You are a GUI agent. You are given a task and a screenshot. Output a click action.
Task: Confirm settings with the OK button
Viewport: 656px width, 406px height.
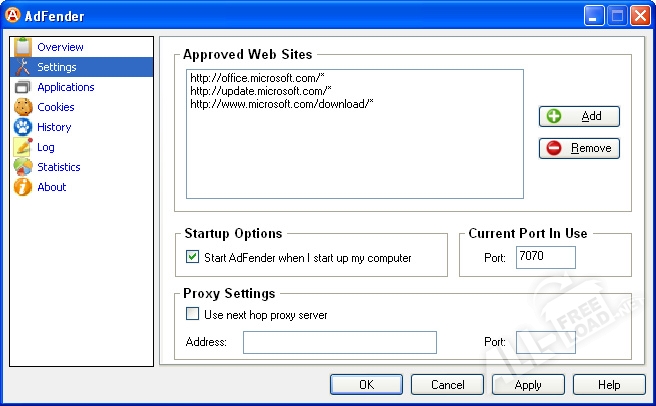(366, 385)
